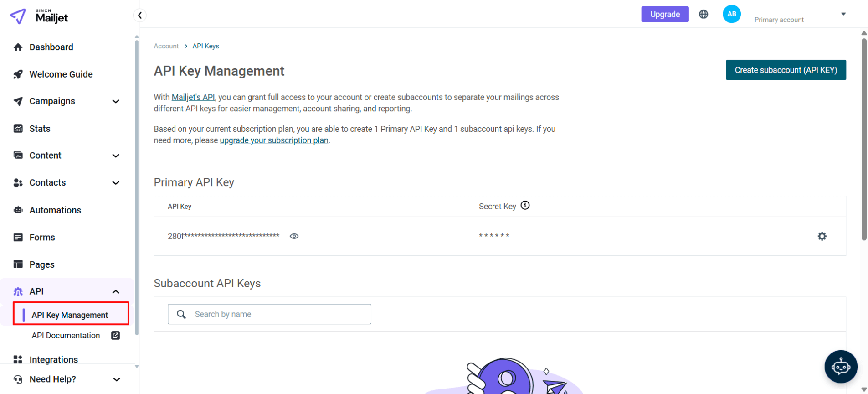Screen dimensions: 868x394
Task: Click the masked 280f API key text
Action: pos(223,236)
